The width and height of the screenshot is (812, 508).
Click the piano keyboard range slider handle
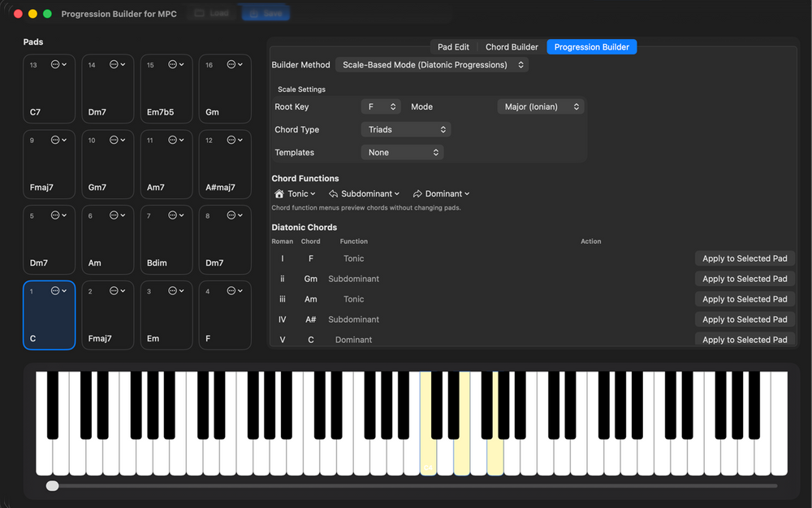coord(53,486)
